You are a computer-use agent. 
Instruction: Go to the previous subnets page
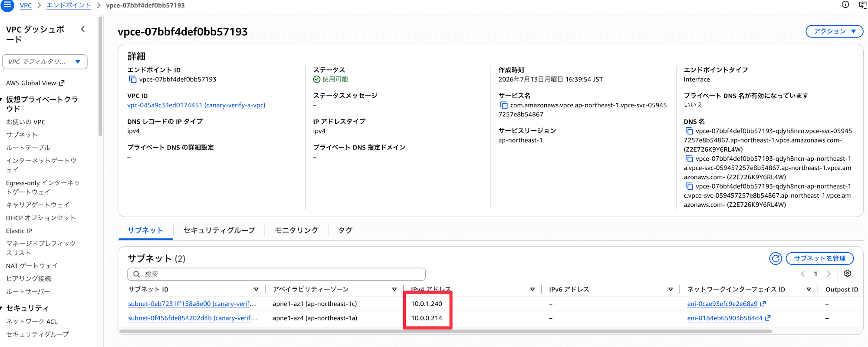(803, 274)
